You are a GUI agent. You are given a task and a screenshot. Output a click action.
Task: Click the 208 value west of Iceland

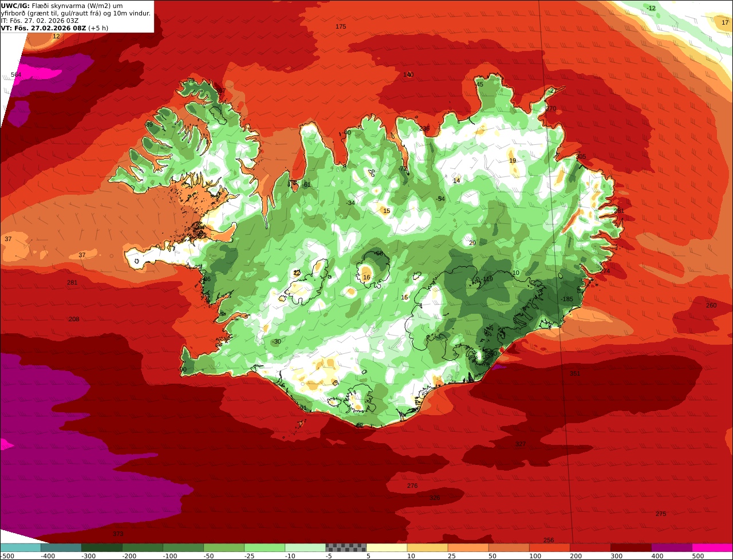[74, 319]
